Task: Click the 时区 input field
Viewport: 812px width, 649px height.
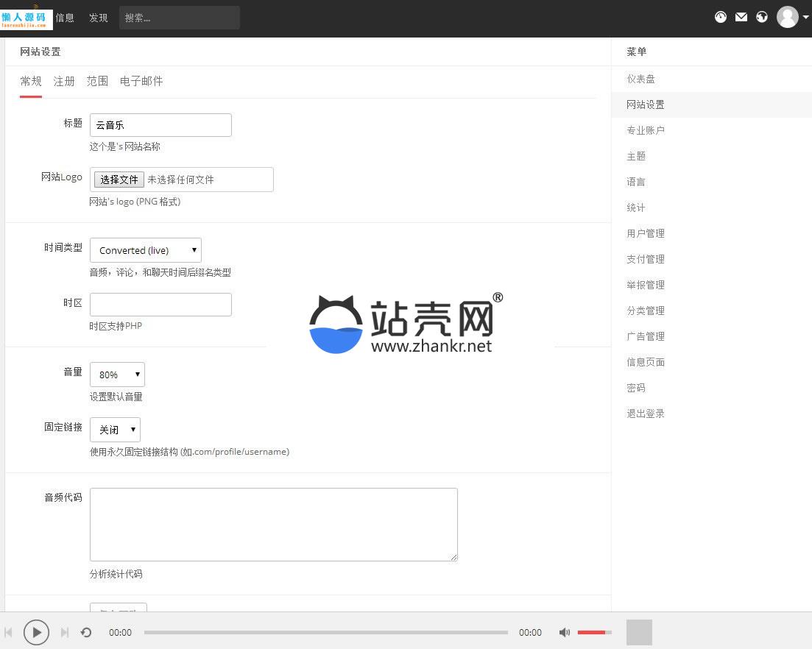Action: [160, 305]
